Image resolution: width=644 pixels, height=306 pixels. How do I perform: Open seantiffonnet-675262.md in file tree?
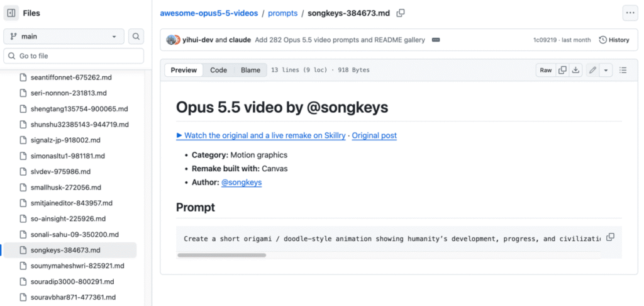[71, 77]
